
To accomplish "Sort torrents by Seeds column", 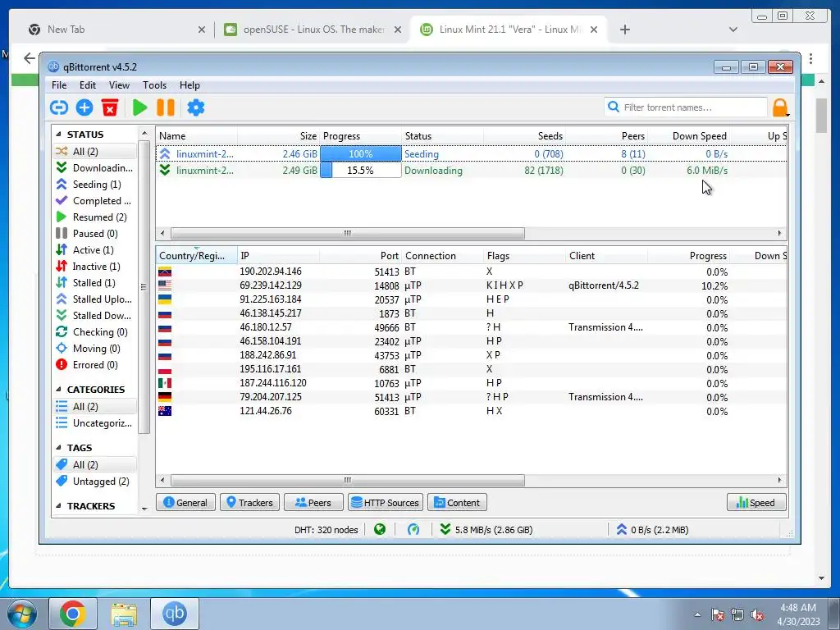I will coord(524,136).
